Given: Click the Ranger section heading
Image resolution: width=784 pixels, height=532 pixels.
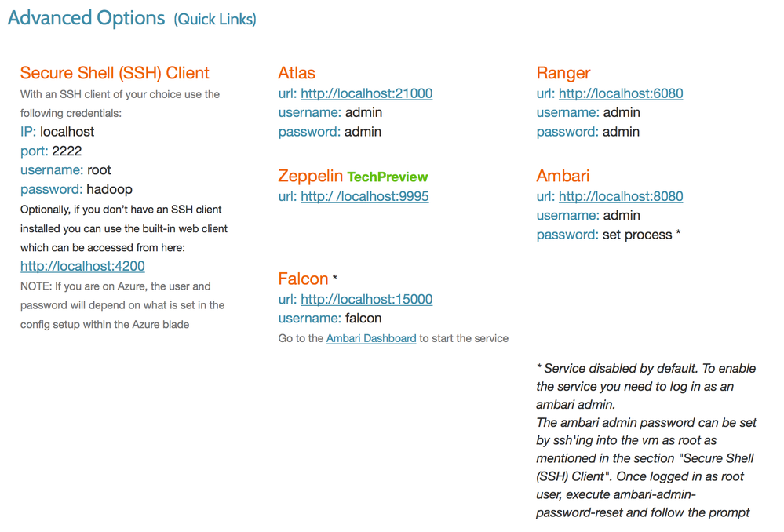Looking at the screenshot, I should point(563,73).
